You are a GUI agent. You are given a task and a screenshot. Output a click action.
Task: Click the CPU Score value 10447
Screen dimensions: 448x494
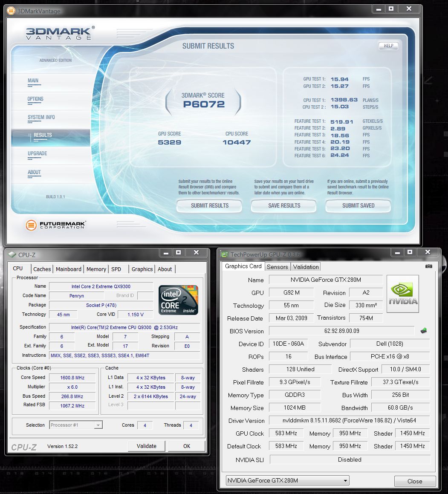coord(237,142)
